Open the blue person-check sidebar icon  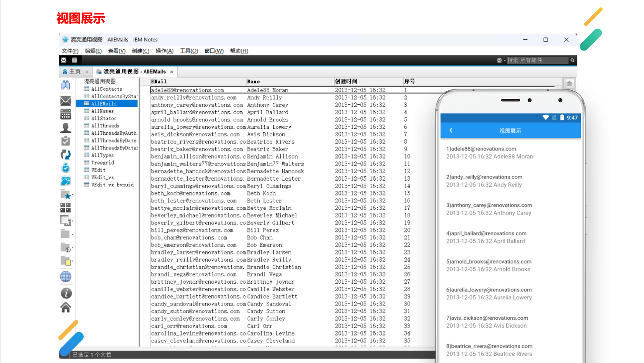tap(65, 168)
